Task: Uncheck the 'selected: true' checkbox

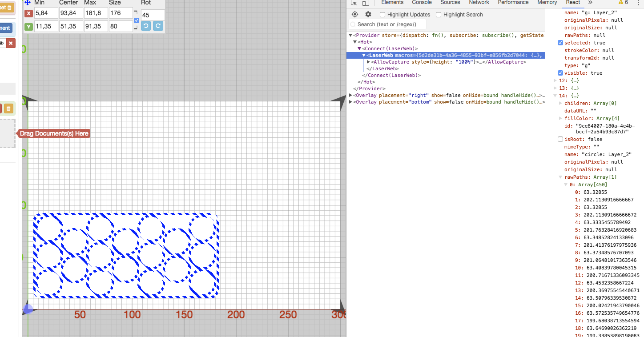Action: click(560, 43)
